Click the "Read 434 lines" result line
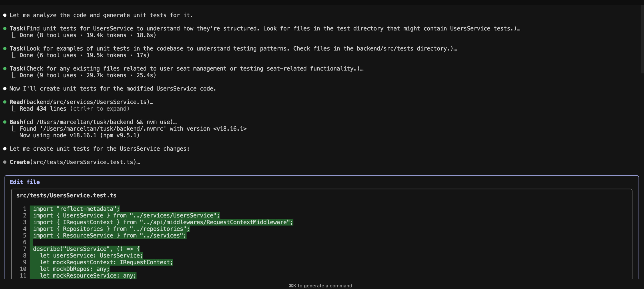644x289 pixels. click(x=43, y=109)
